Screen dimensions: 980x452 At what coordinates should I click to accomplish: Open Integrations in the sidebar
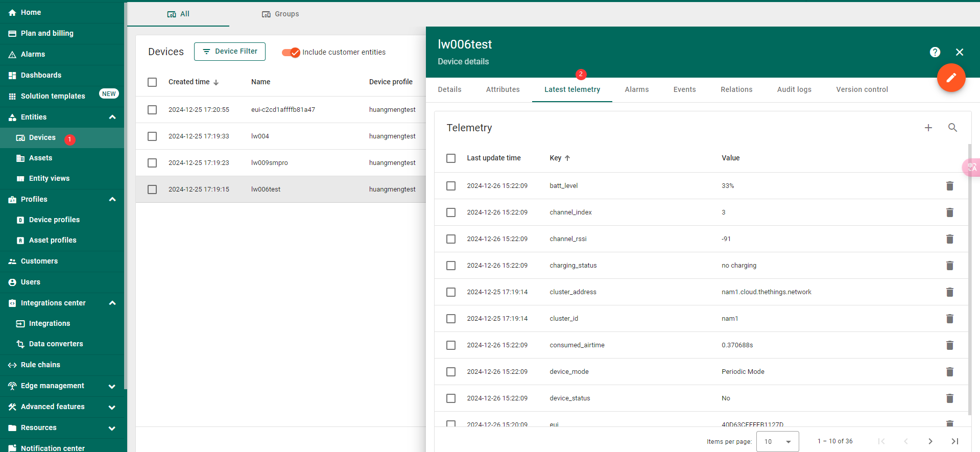[x=62, y=324]
